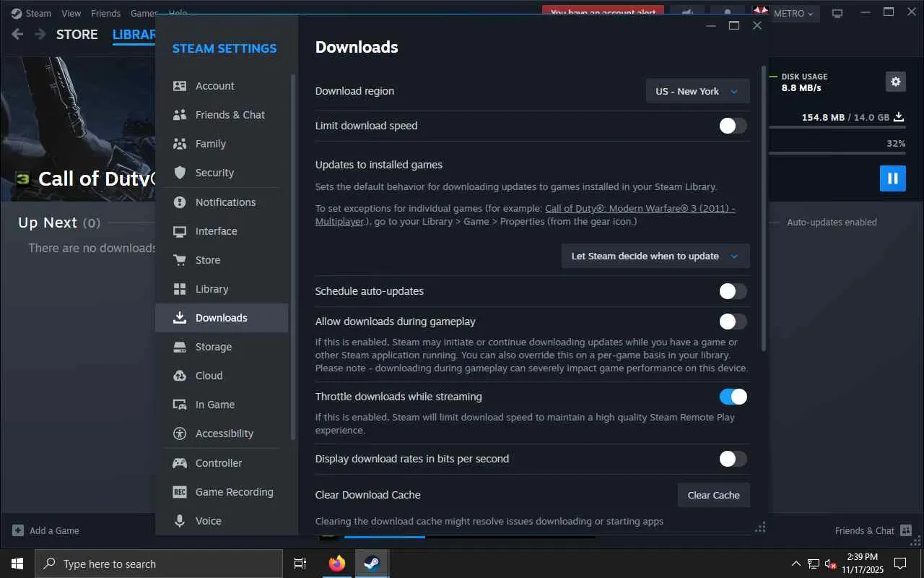The height and width of the screenshot is (578, 924).
Task: Go to Security settings with shield icon
Action: click(x=222, y=173)
